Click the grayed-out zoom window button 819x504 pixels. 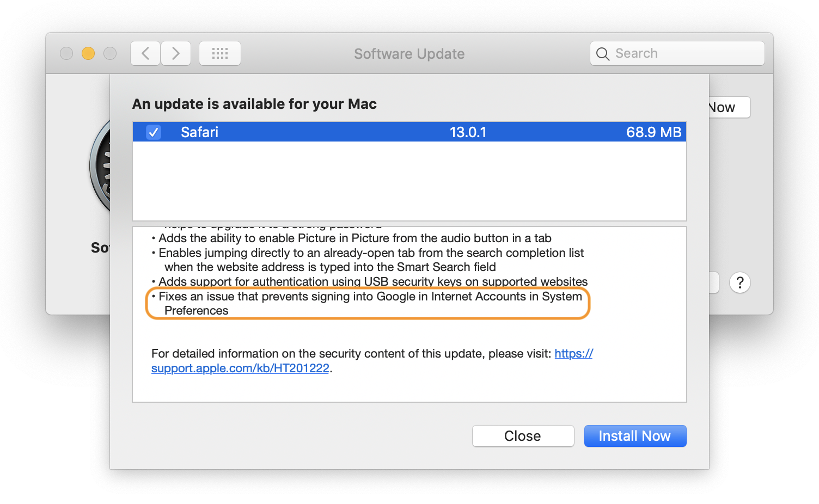[110, 53]
